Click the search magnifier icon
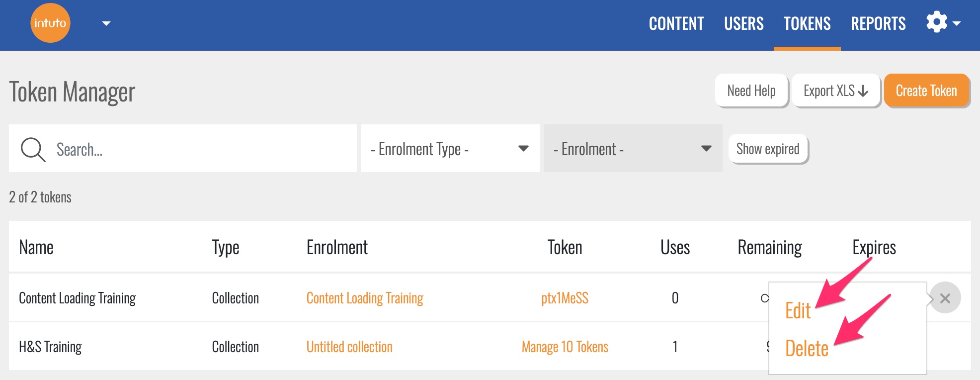 click(x=33, y=149)
